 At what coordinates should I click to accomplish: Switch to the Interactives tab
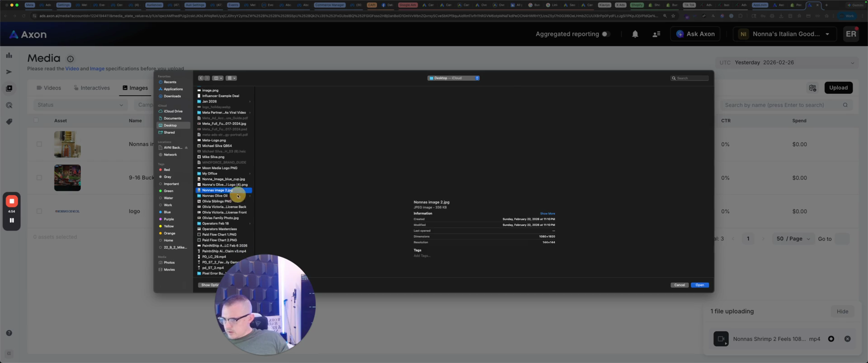(x=92, y=88)
